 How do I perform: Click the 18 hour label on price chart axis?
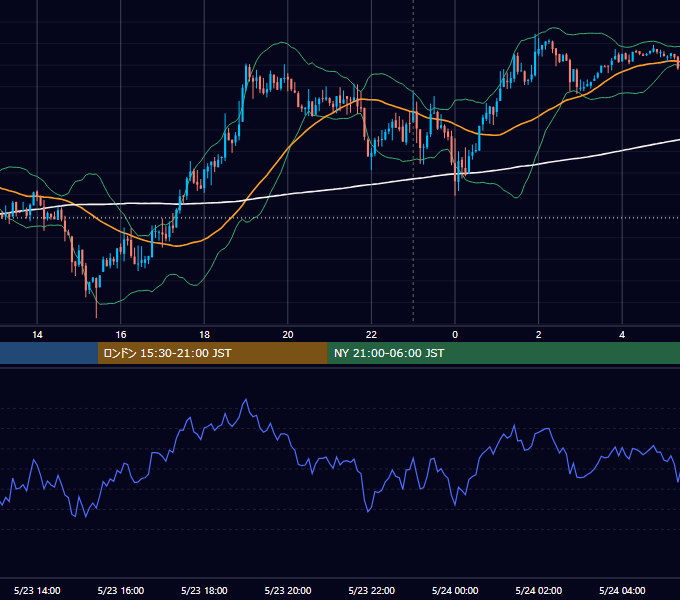point(204,335)
